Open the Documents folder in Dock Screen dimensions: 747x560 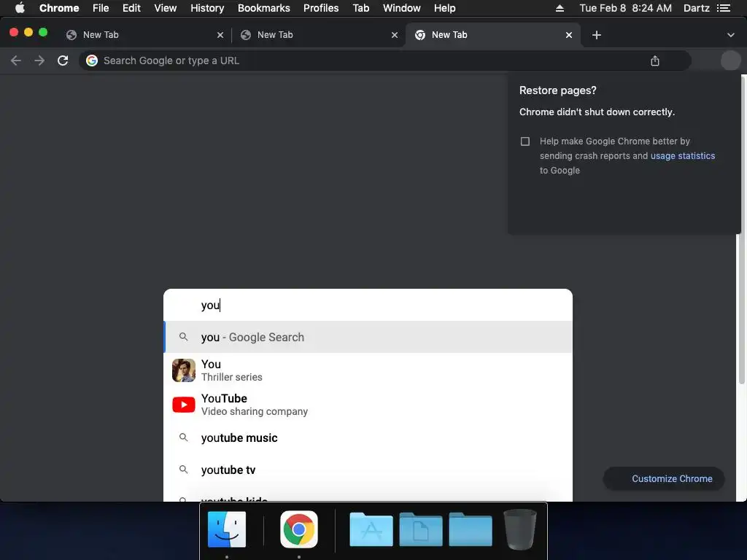[421, 529]
